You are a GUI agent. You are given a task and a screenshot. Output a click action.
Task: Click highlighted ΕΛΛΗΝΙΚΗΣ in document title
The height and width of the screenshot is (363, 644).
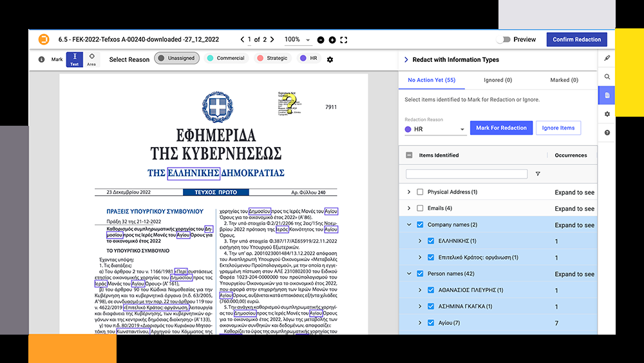point(193,173)
